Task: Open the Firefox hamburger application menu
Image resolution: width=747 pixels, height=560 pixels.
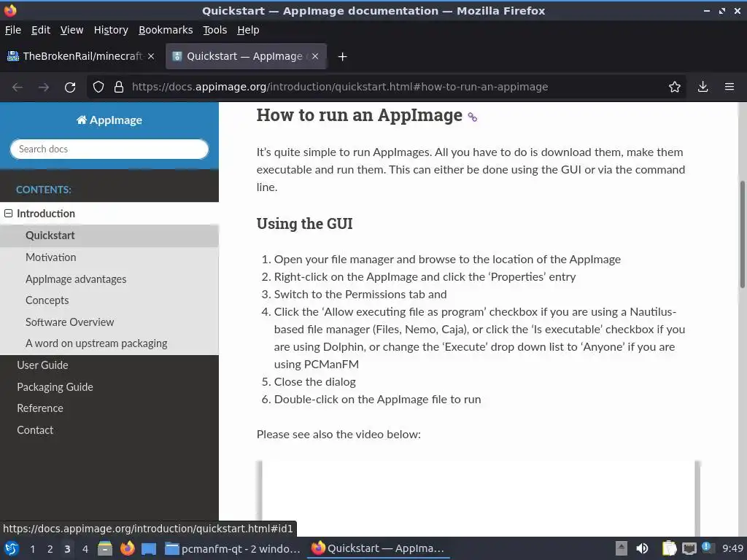Action: pos(729,87)
